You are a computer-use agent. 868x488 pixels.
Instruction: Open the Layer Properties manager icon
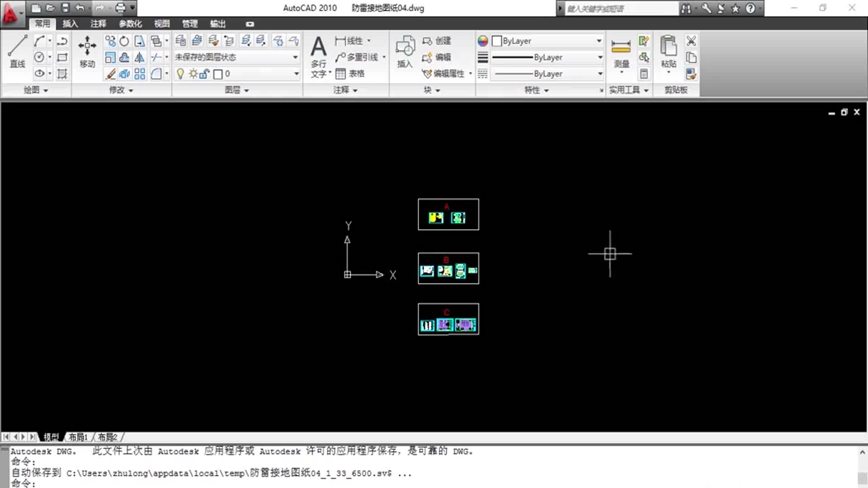point(180,41)
